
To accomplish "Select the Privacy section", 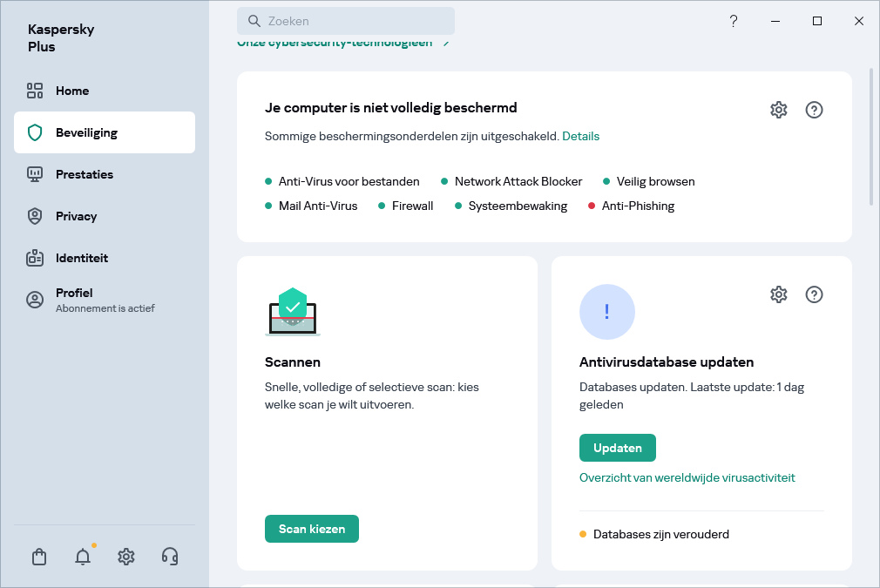I will (76, 216).
